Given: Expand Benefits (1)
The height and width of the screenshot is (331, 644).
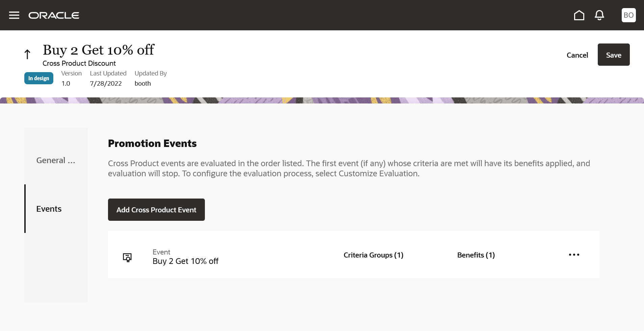Looking at the screenshot, I should pyautogui.click(x=476, y=255).
